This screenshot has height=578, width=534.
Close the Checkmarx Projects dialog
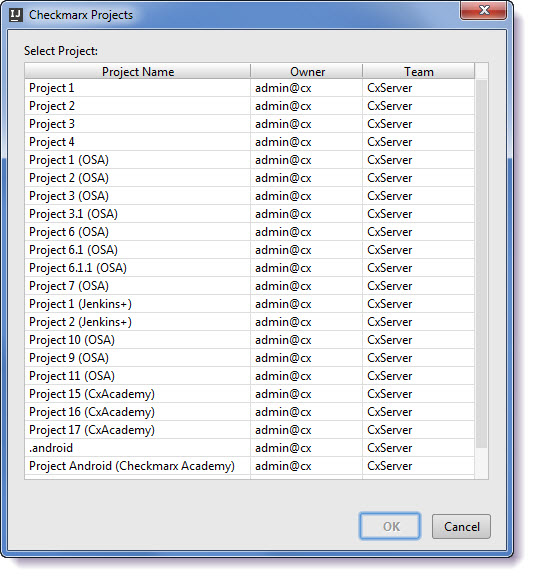pos(483,10)
